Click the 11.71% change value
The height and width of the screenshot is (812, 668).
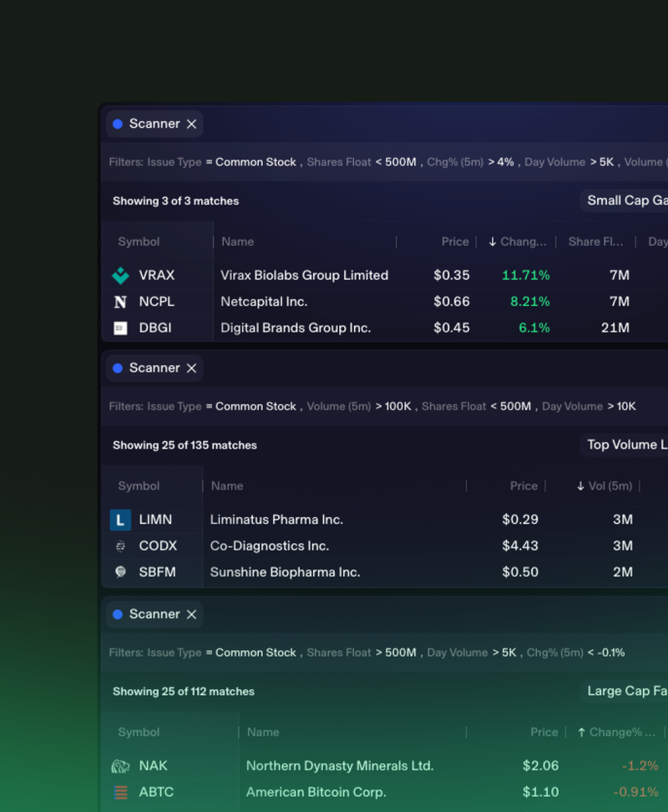click(526, 276)
